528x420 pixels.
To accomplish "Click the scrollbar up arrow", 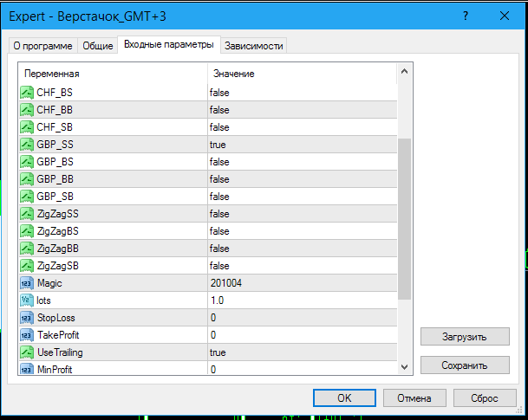I will pyautogui.click(x=404, y=71).
